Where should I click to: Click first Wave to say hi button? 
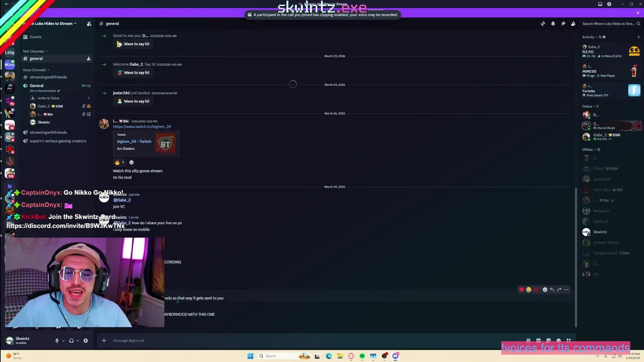(133, 44)
